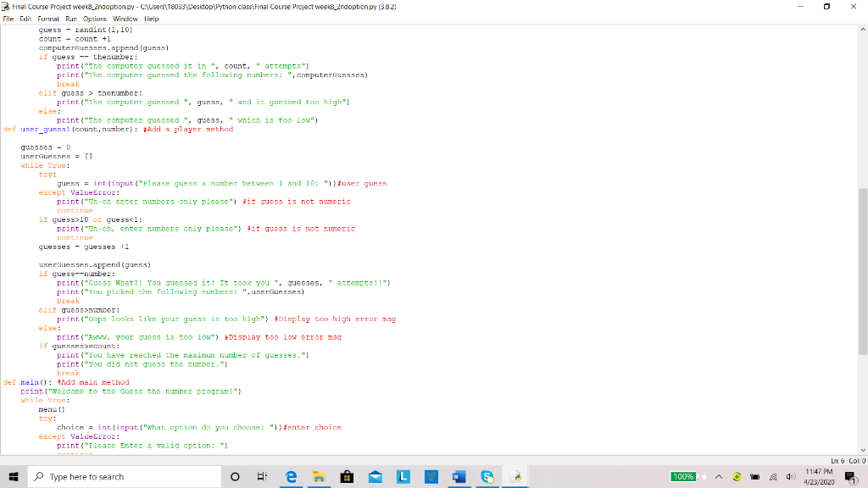868x488 pixels.
Task: Open File Explorer from the taskbar
Action: 318,476
